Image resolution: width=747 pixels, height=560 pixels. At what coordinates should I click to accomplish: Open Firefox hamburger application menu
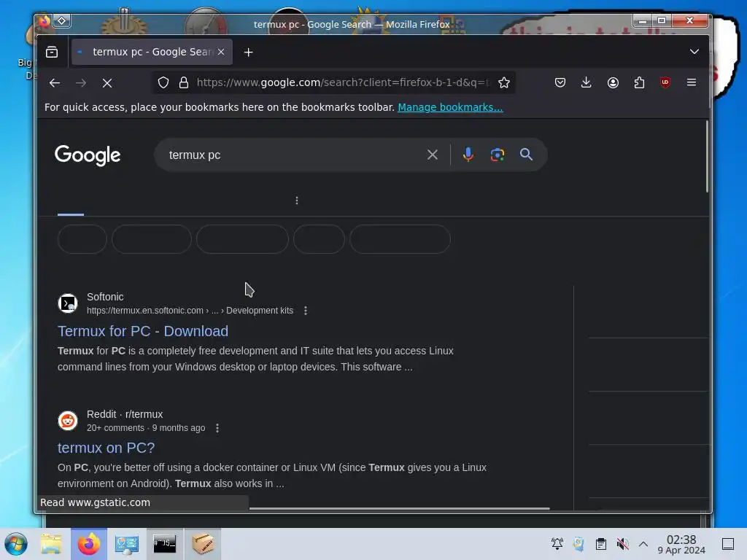point(692,83)
